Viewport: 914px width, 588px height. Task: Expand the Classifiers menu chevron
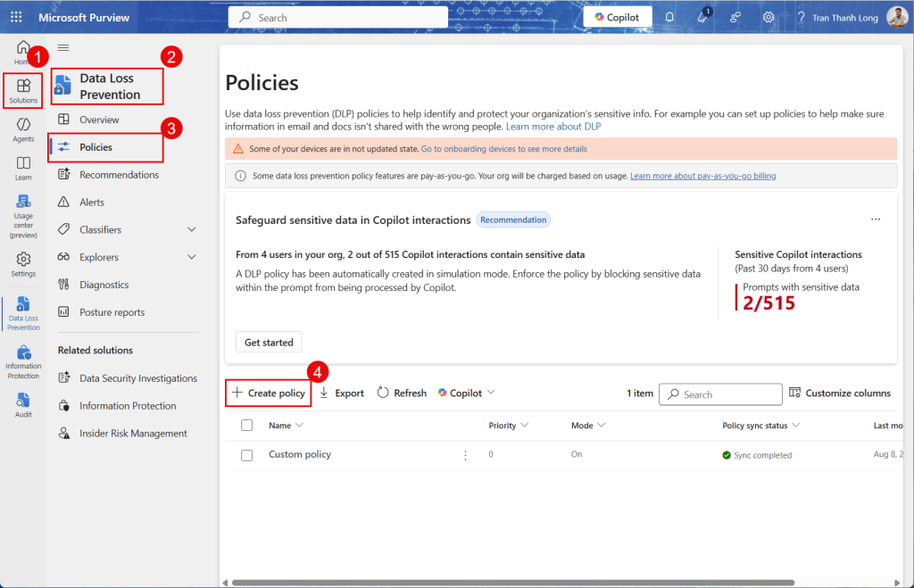coord(192,230)
